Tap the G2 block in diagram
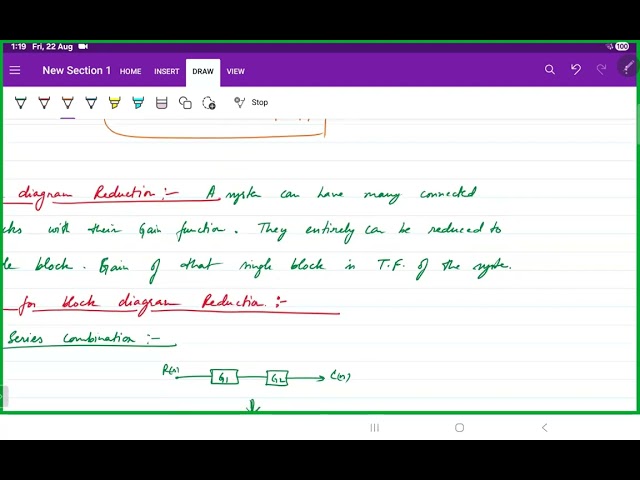 (x=277, y=378)
